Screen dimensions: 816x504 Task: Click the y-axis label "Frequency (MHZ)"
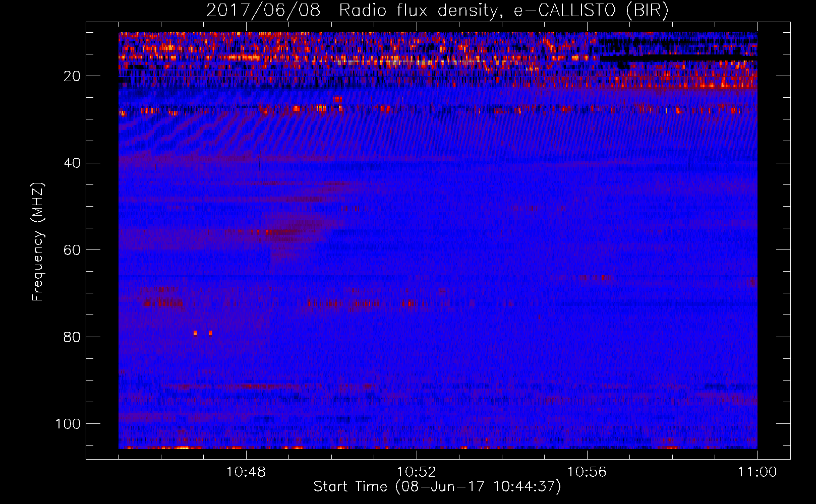click(x=38, y=242)
